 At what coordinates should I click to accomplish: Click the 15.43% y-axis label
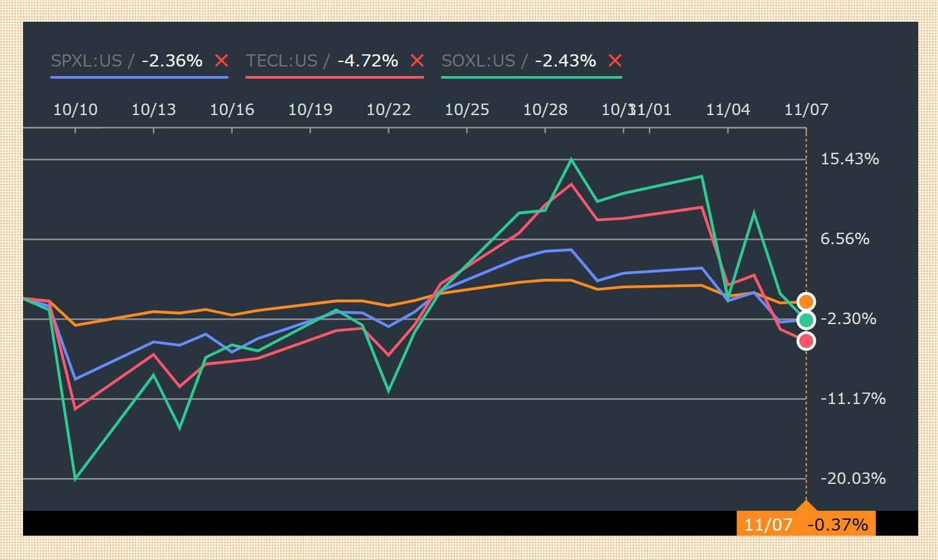850,159
